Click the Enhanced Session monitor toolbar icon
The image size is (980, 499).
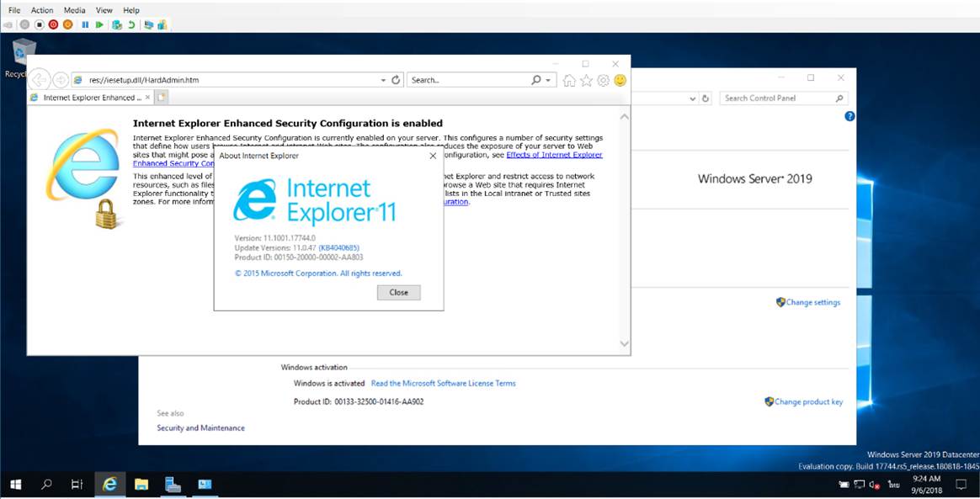pos(149,25)
